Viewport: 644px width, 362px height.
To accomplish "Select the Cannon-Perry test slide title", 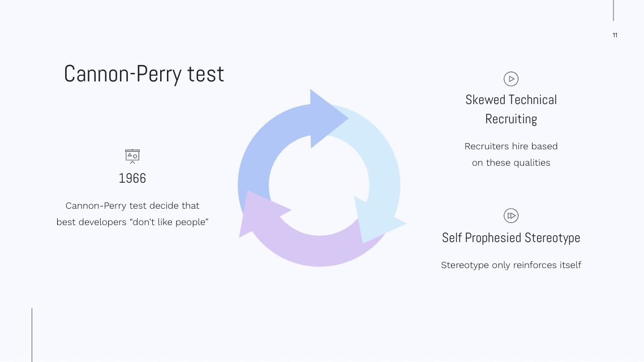I will [144, 74].
